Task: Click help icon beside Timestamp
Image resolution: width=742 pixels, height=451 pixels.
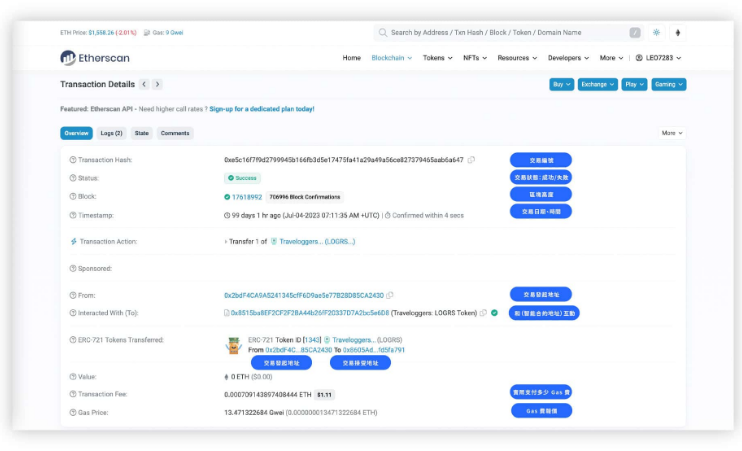Action: pyautogui.click(x=73, y=215)
